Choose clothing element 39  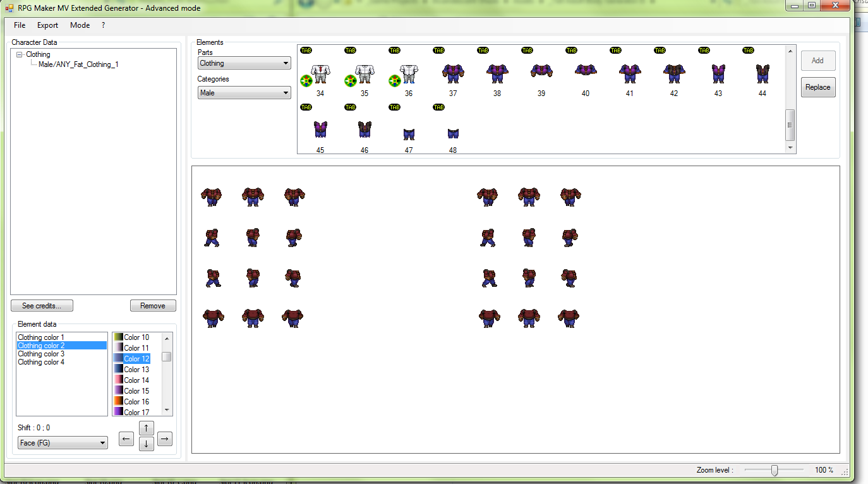[541, 71]
